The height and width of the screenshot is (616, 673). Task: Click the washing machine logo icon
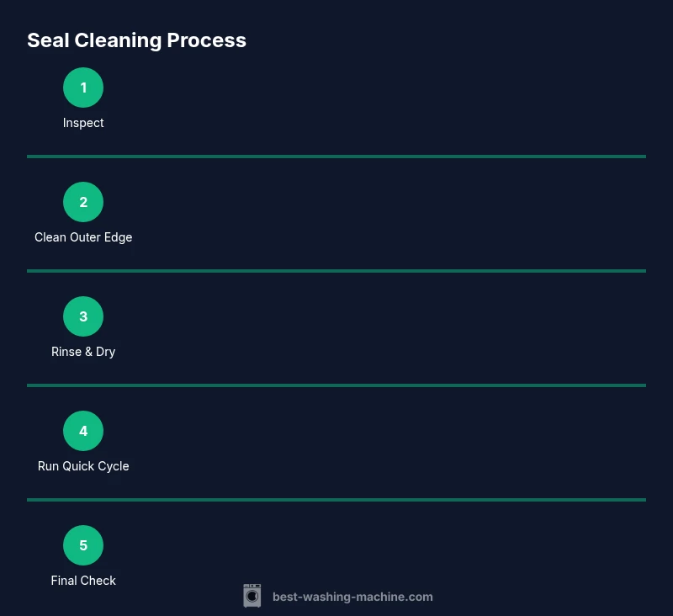(252, 596)
